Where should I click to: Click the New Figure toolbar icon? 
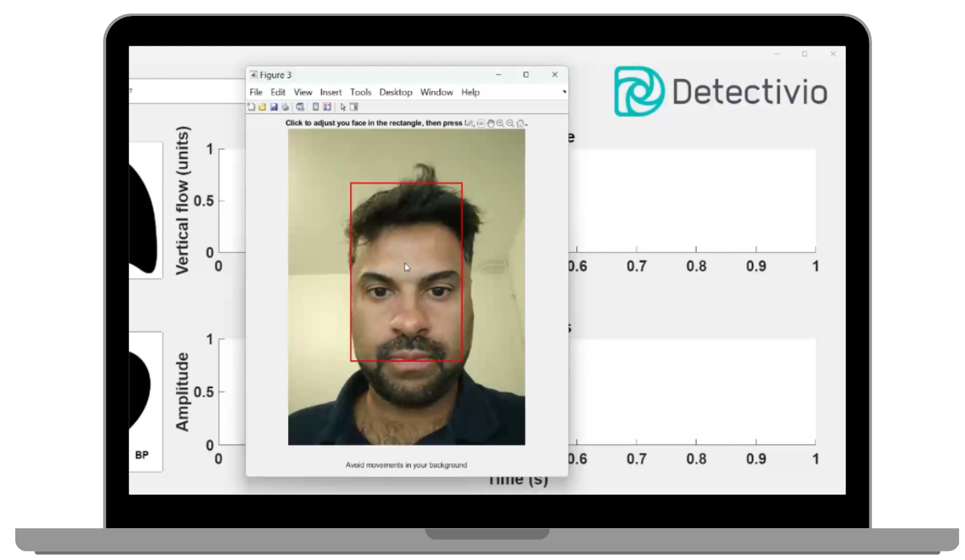252,107
